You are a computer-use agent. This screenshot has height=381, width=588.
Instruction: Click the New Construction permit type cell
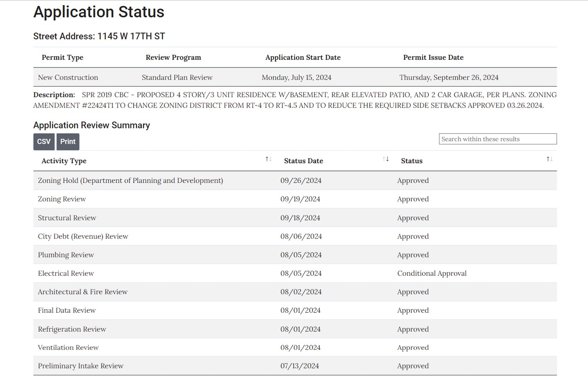[x=68, y=77]
